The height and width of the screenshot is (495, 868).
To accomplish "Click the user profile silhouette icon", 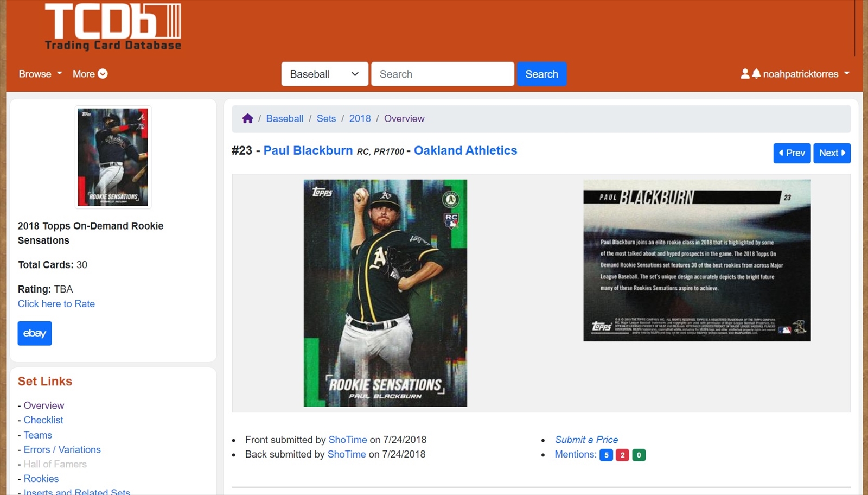I will pos(745,73).
